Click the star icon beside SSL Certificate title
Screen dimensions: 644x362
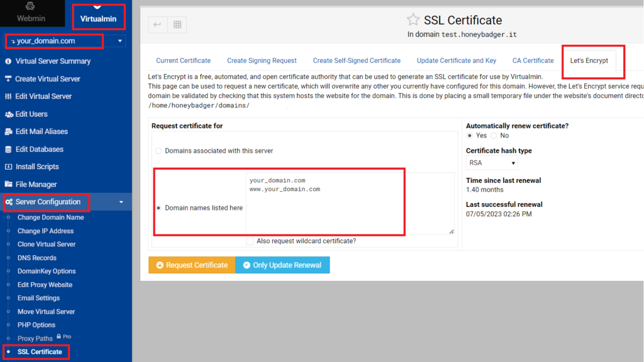[413, 20]
